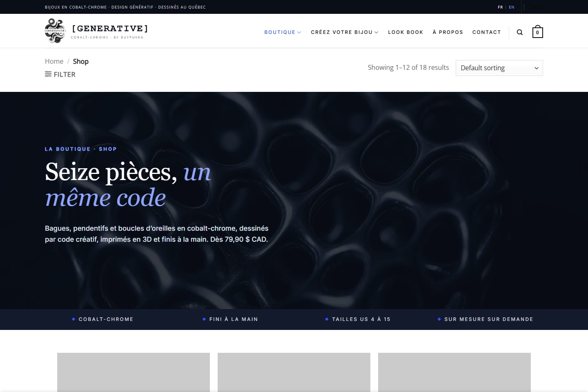Open the Look Book menu item
The width and height of the screenshot is (588, 392).
click(x=405, y=32)
